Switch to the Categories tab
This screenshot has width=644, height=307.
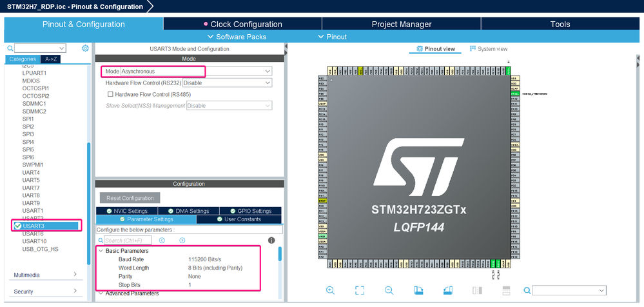click(23, 59)
